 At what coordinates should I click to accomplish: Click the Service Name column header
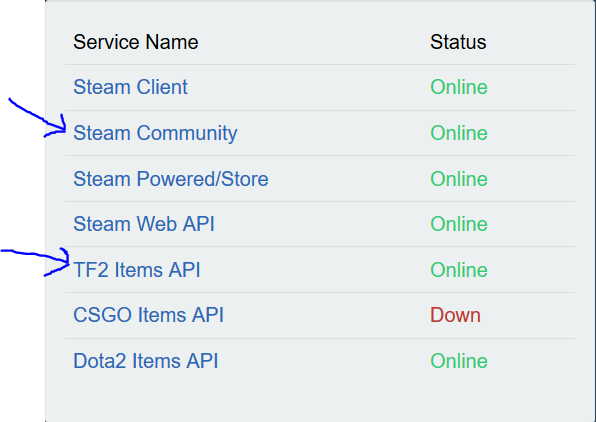coord(136,42)
